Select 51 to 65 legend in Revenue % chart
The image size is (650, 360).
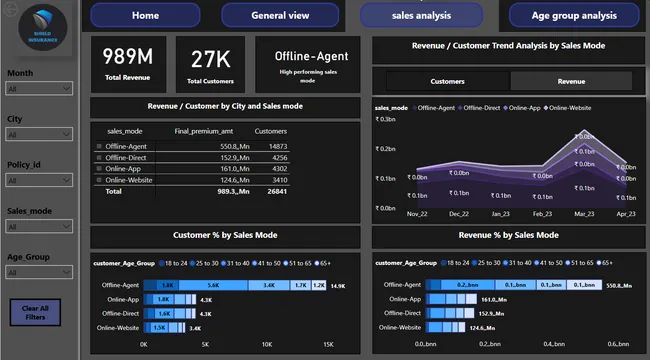[x=580, y=263]
